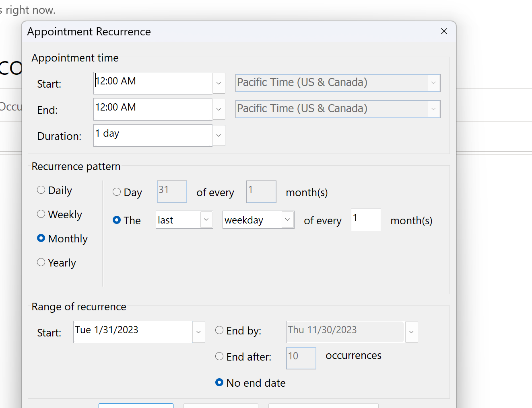Open the recurrence Start date picker arrow
Image resolution: width=532 pixels, height=408 pixels.
point(198,332)
